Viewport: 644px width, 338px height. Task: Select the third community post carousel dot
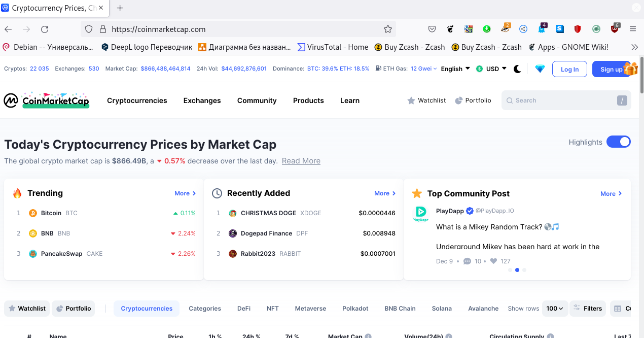click(x=524, y=270)
